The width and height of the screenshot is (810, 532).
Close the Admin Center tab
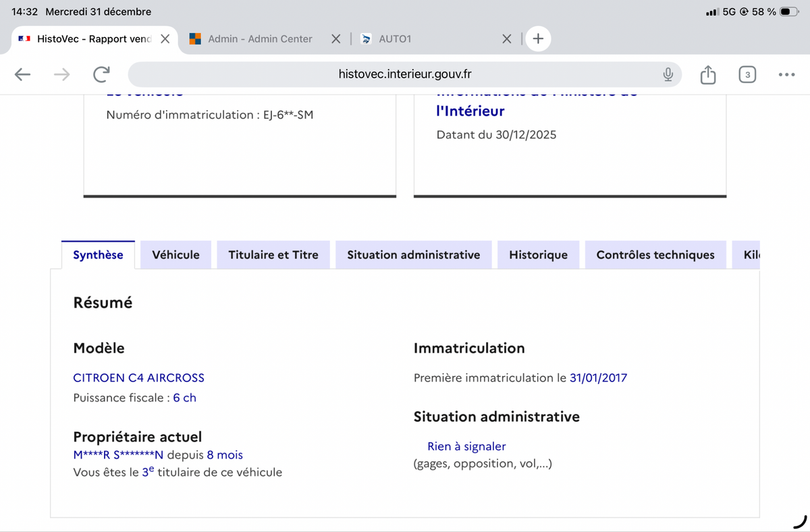click(335, 39)
